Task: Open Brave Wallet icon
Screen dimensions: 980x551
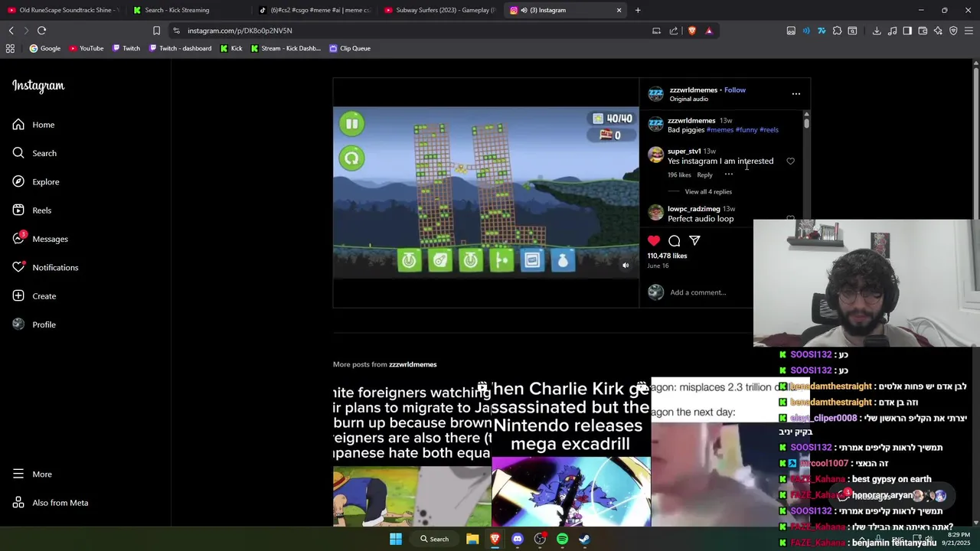Action: tap(923, 31)
